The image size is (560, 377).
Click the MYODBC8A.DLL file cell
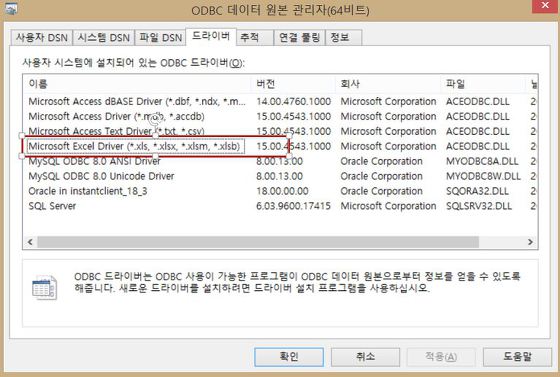point(482,161)
